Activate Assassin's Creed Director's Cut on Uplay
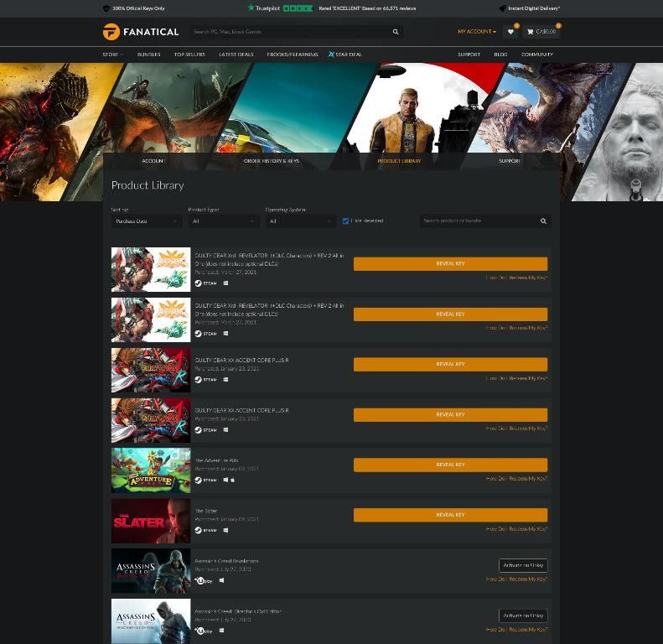This screenshot has height=644, width=663. click(x=523, y=615)
